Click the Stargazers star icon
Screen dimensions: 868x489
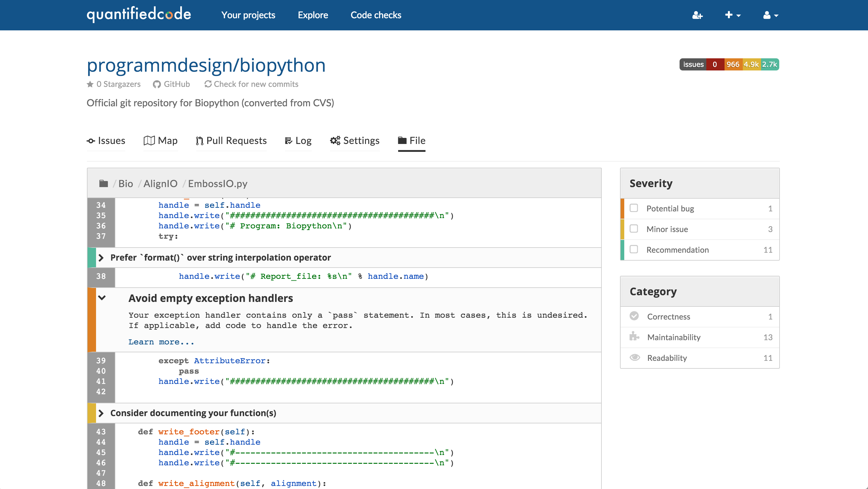tap(90, 84)
